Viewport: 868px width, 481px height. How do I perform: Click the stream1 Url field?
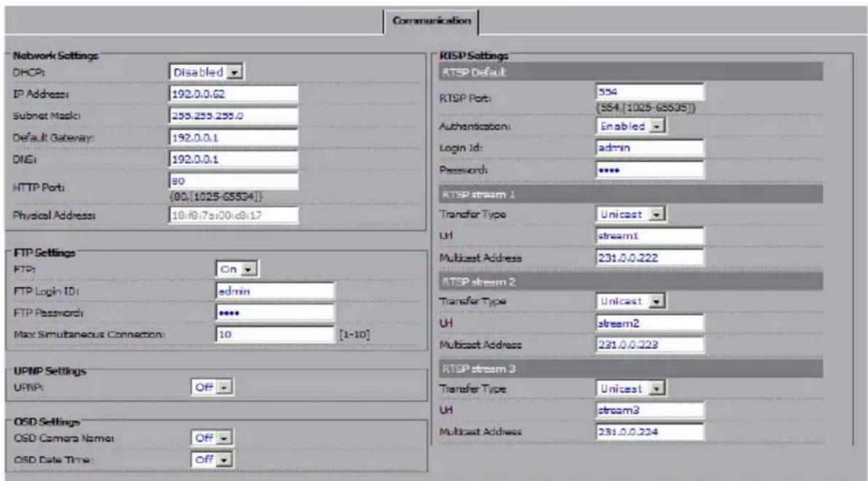click(x=650, y=236)
